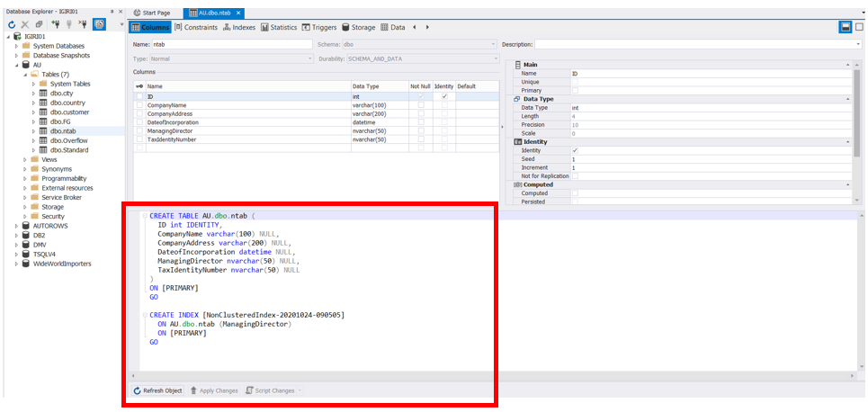Toggle the highlighted blue icon in Database Explorer toolbar
This screenshot has width=868, height=412.
click(x=99, y=24)
